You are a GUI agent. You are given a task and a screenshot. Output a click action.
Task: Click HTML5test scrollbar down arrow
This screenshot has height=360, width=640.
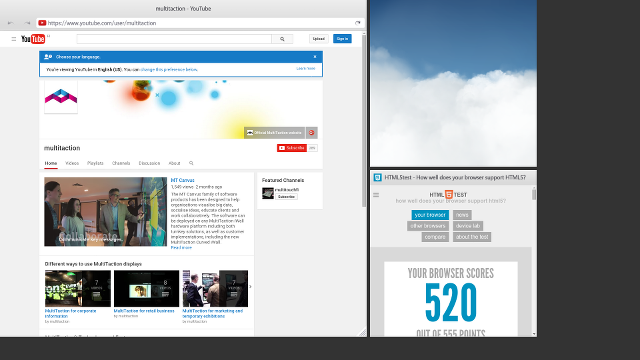534,334
